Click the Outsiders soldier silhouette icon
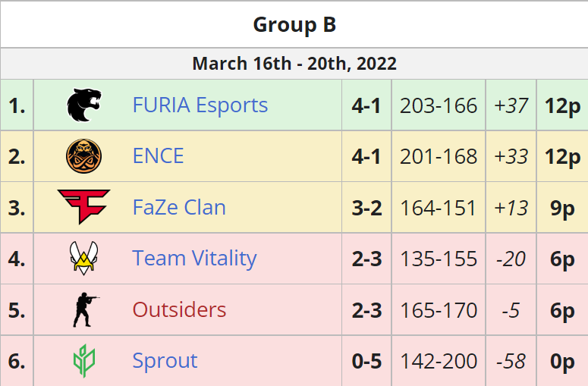Screen dimensions: 588x386 pos(83,309)
